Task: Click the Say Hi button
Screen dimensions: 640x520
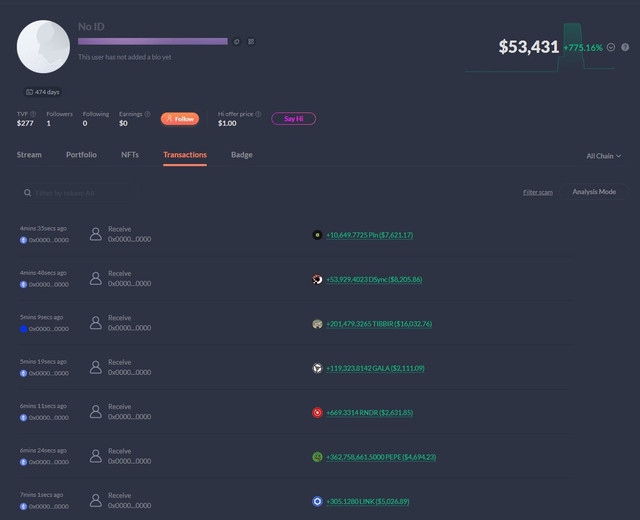Action: pos(293,119)
